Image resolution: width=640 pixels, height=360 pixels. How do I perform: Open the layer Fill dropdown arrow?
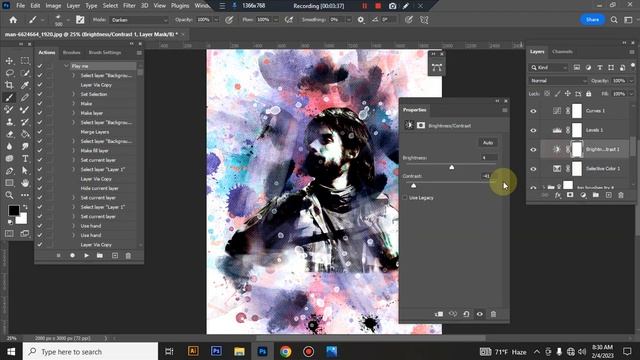[x=631, y=93]
